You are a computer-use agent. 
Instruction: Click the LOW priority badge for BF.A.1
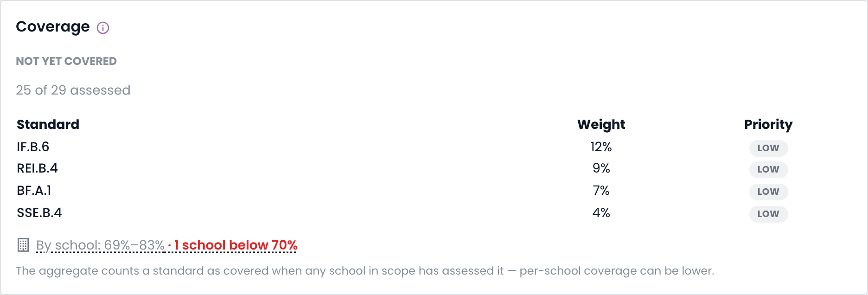pyautogui.click(x=768, y=192)
